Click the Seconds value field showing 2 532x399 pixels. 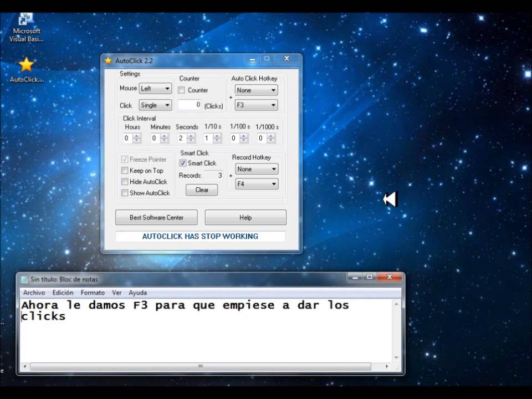click(x=182, y=138)
